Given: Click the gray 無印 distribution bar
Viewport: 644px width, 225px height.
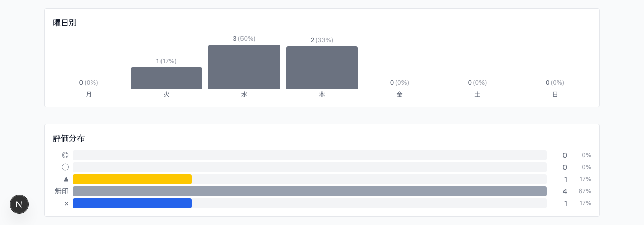Looking at the screenshot, I should [x=309, y=191].
